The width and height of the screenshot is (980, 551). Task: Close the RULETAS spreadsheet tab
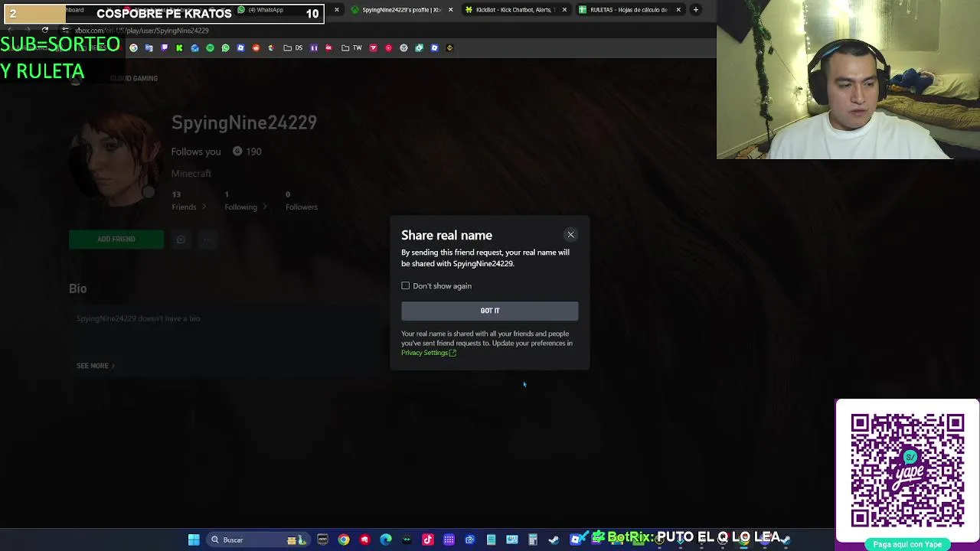pyautogui.click(x=678, y=10)
